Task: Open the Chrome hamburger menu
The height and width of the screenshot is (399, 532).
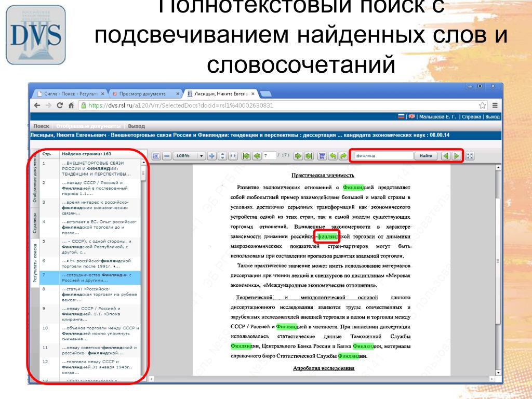Action: click(495, 105)
